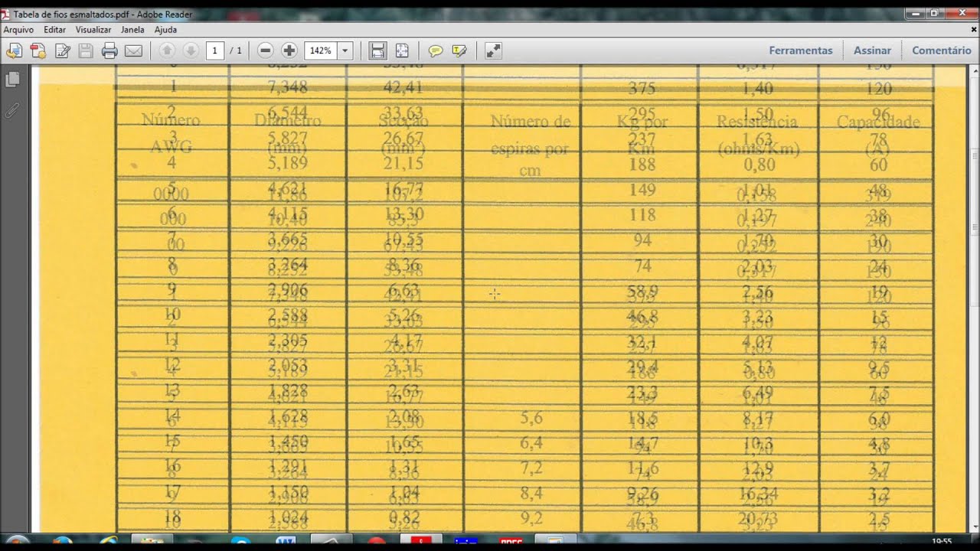Open the Arquivo menu
Image resolution: width=980 pixels, height=551 pixels.
(x=18, y=30)
